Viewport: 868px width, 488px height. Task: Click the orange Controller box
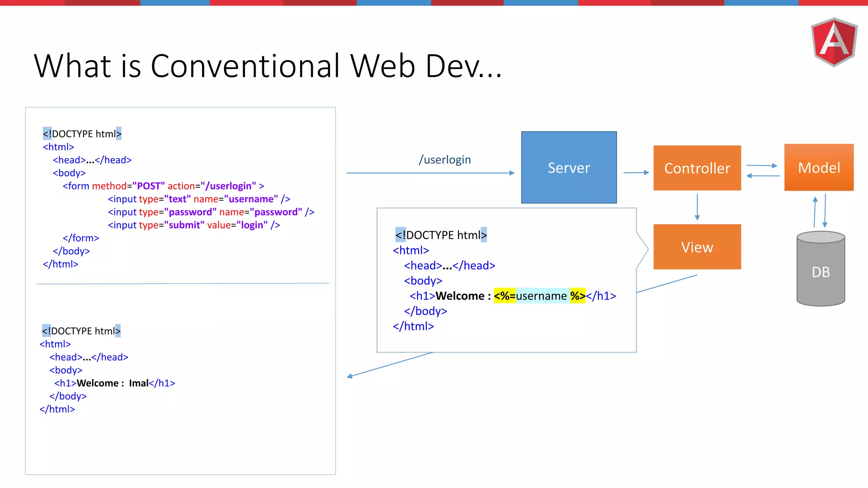[697, 168]
